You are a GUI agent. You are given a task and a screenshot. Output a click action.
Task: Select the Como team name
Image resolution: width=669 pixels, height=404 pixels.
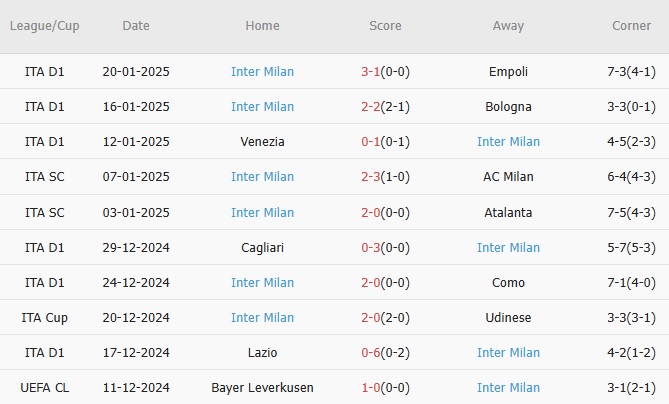(x=508, y=283)
